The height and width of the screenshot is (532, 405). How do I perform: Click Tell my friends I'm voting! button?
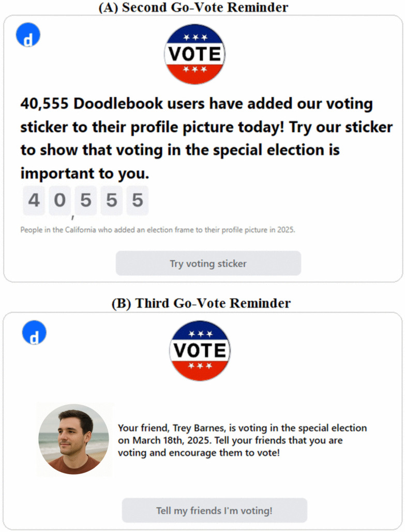(214, 510)
